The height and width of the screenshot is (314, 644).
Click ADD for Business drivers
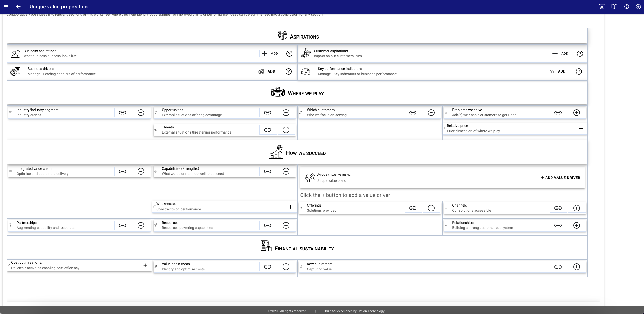click(267, 71)
